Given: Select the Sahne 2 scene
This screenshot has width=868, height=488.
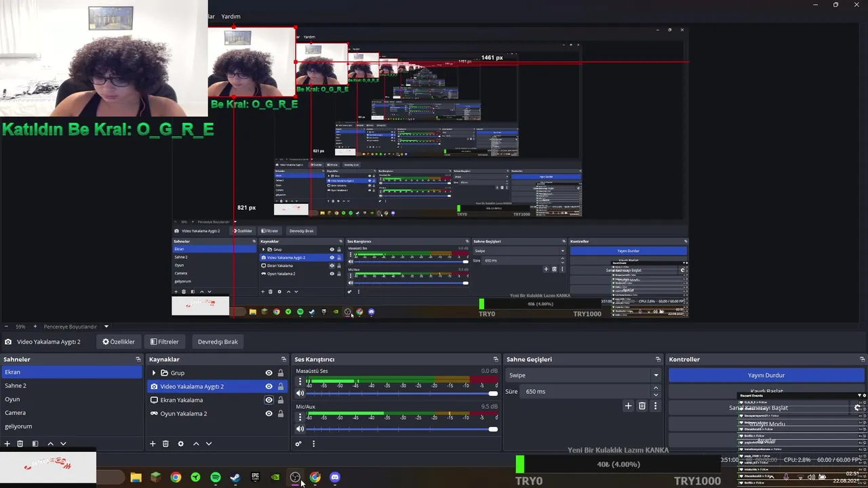Looking at the screenshot, I should click(73, 386).
